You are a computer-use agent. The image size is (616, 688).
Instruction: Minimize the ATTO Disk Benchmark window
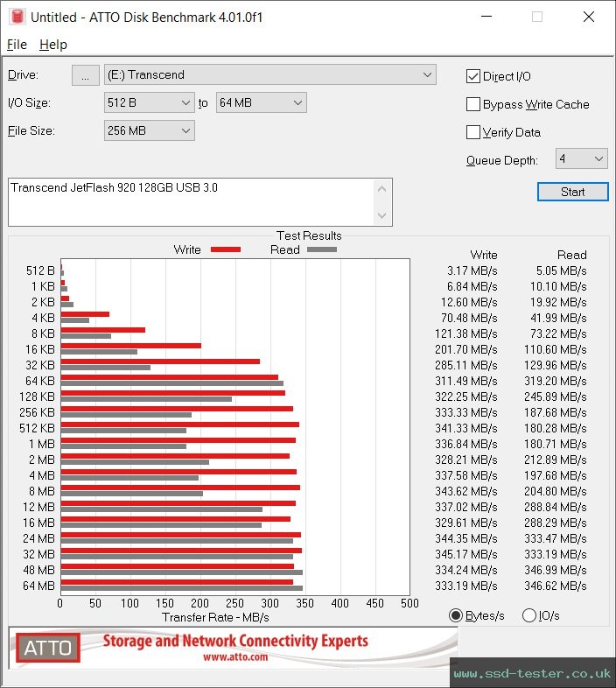[486, 17]
